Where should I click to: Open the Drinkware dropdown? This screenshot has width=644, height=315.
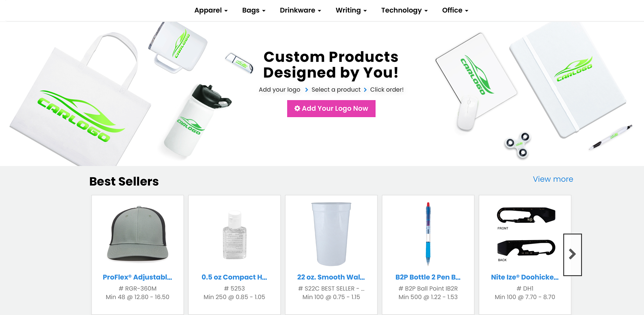pyautogui.click(x=301, y=10)
